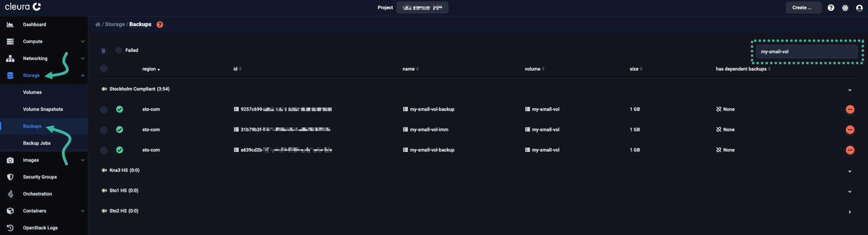Sort by has dependent backups column
This screenshot has width=868, height=235.
click(743, 69)
